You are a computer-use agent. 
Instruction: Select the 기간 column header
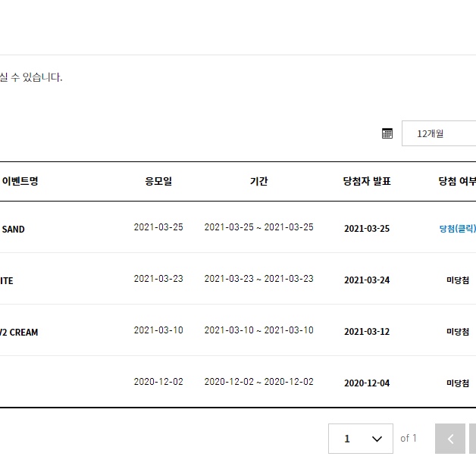click(x=258, y=181)
